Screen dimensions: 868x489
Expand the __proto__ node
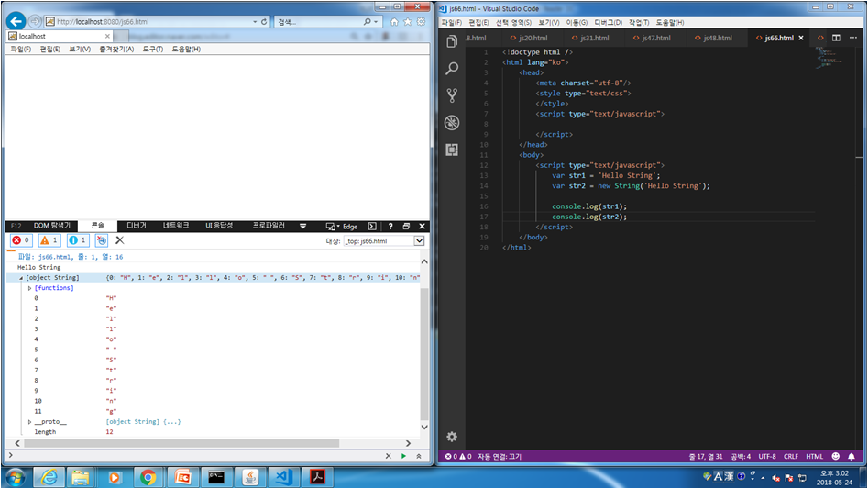30,422
